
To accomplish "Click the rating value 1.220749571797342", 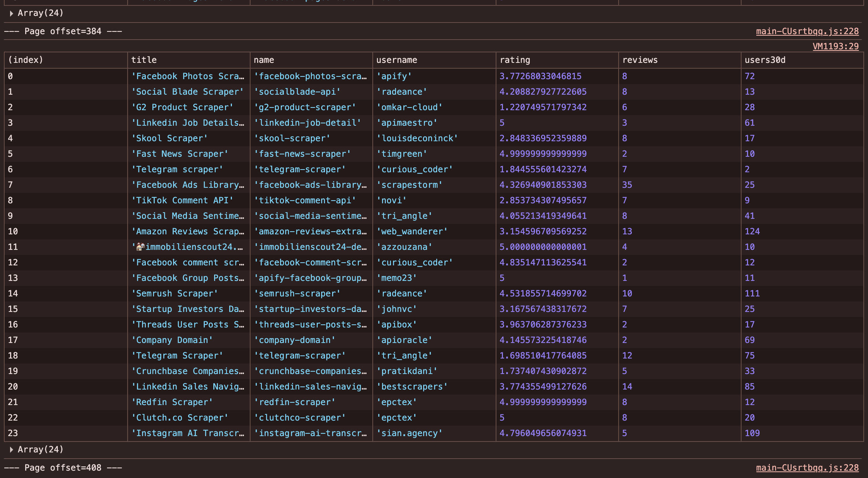I will tap(543, 107).
